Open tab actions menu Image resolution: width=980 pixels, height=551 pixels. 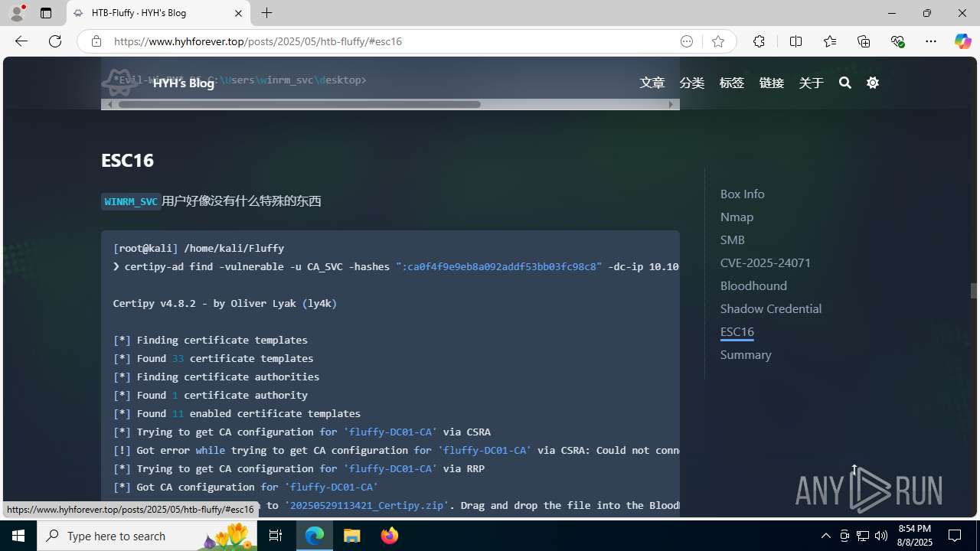tap(46, 13)
